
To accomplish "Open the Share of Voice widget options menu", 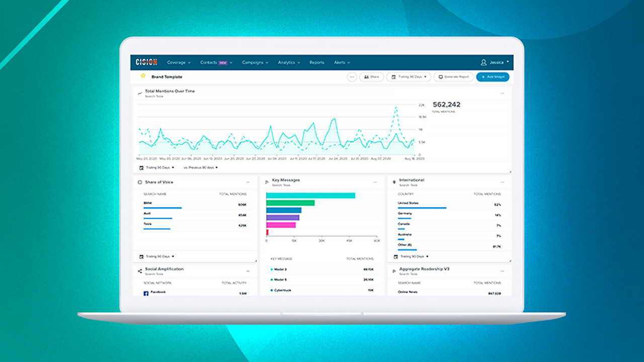I will coord(248,183).
